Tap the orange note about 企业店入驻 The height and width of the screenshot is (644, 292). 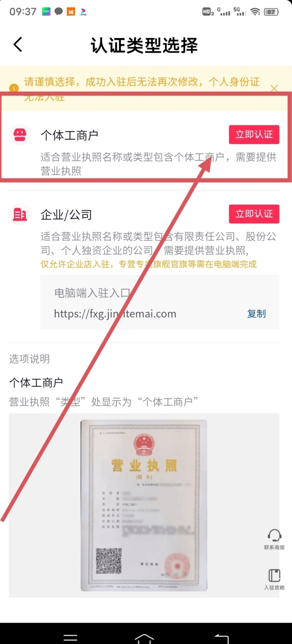pos(149,264)
